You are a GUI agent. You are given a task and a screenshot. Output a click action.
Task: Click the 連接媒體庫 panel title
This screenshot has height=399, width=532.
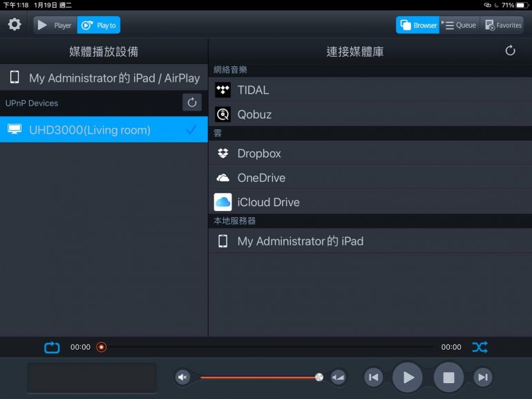click(355, 52)
